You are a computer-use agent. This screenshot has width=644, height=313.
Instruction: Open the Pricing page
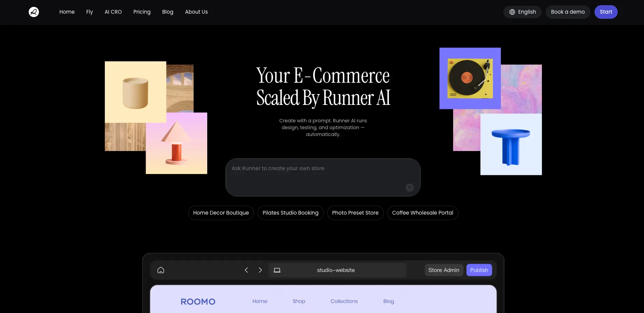click(142, 12)
